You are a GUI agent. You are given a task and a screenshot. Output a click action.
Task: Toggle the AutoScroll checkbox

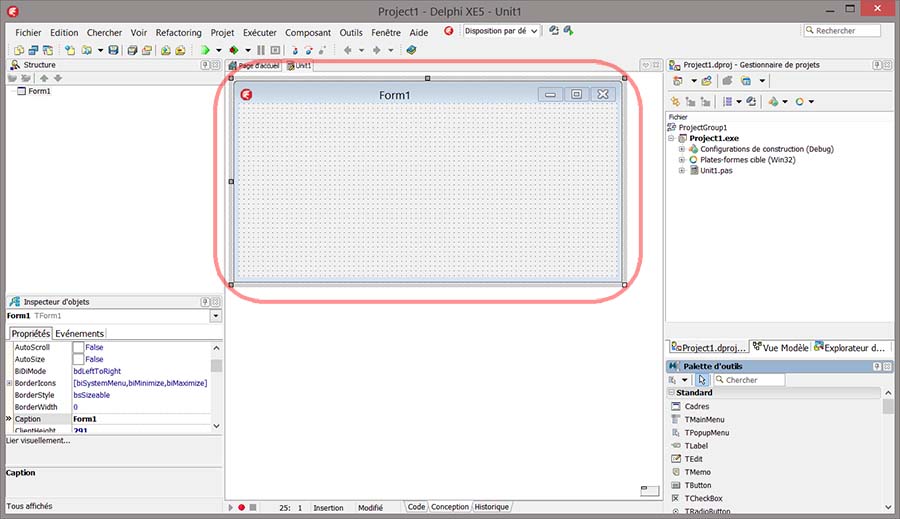point(78,347)
